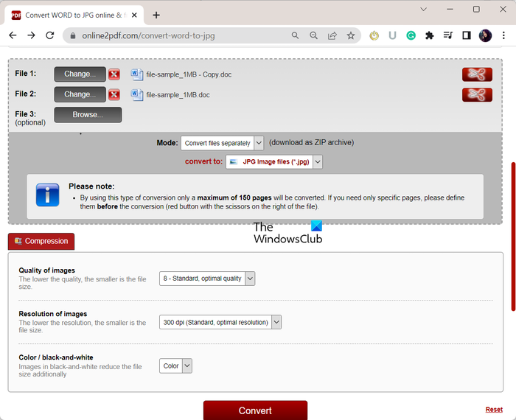Click the Color / black-and-white heading

pyautogui.click(x=56, y=357)
